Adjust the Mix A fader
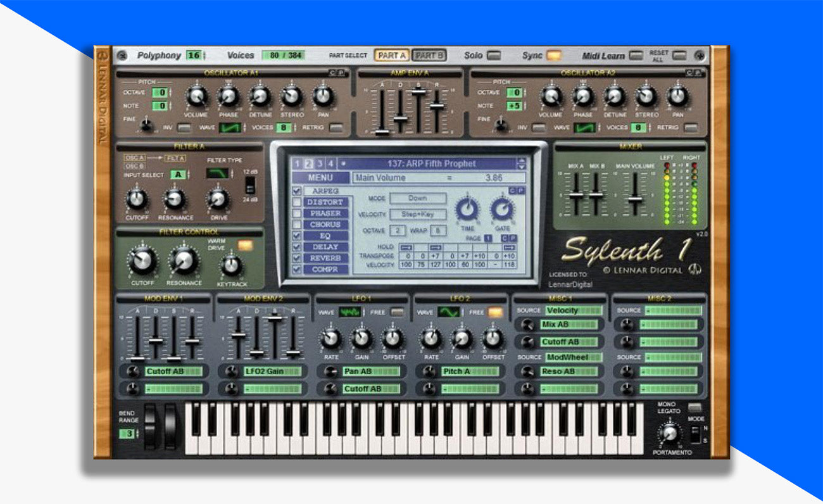Screen dimensions: 823x504 pyautogui.click(x=576, y=195)
